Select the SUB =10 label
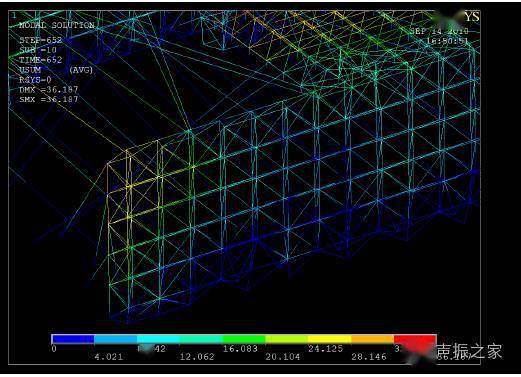521x377 pixels. pyautogui.click(x=38, y=50)
